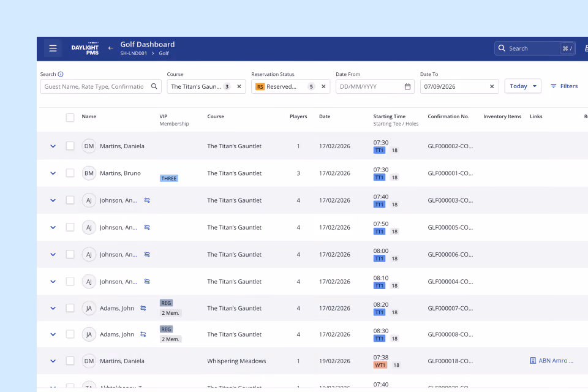
Task: Click the DM avatar for Martins, Daniela 07:30
Action: [x=89, y=146]
